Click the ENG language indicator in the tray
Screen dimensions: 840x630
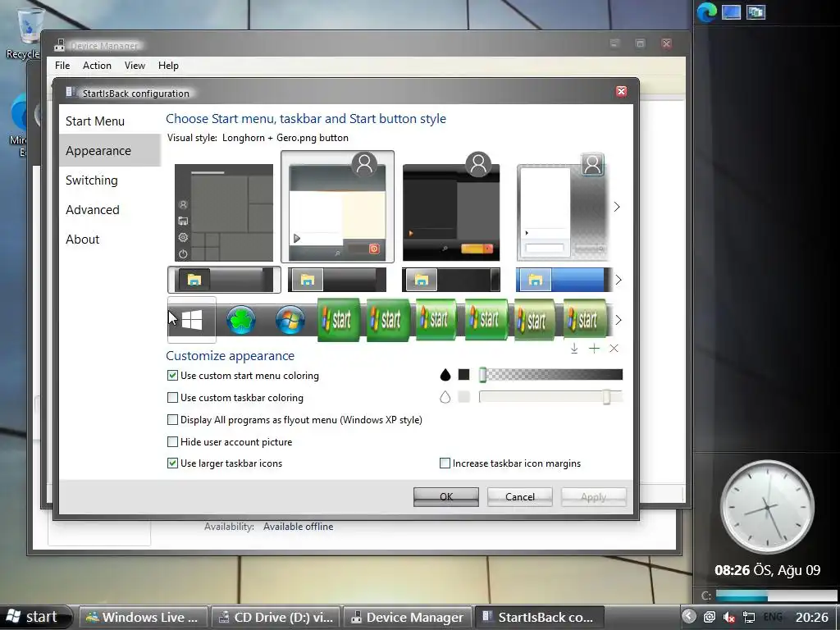[x=773, y=617]
